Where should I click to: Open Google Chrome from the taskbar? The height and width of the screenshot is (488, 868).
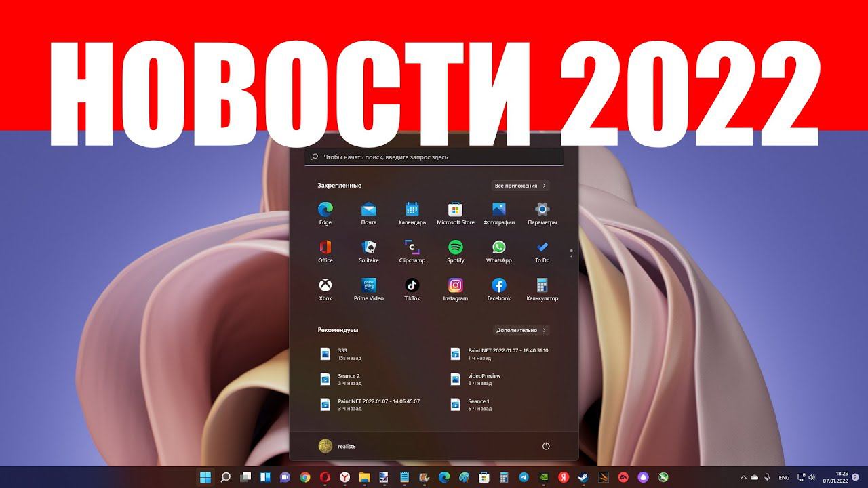pos(305,477)
